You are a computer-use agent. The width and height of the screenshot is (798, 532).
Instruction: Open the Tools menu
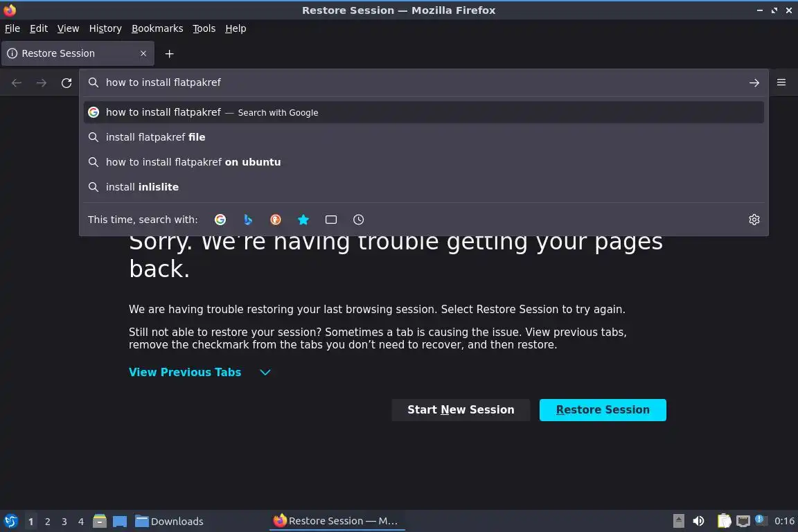click(204, 28)
